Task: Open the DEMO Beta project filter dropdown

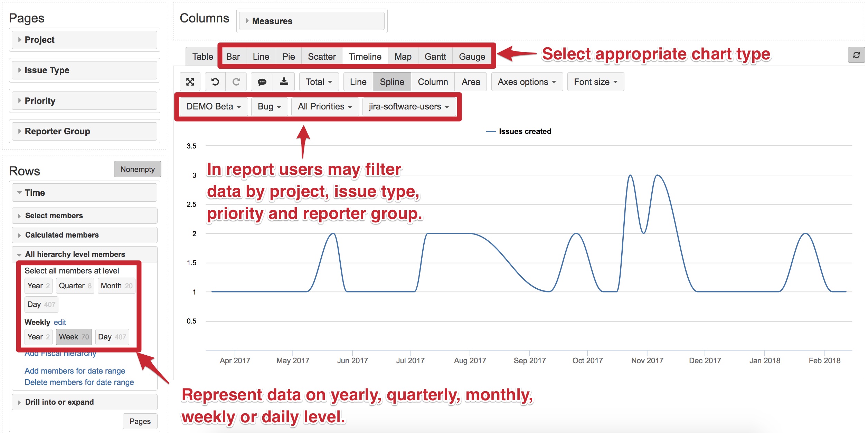Action: pos(213,107)
